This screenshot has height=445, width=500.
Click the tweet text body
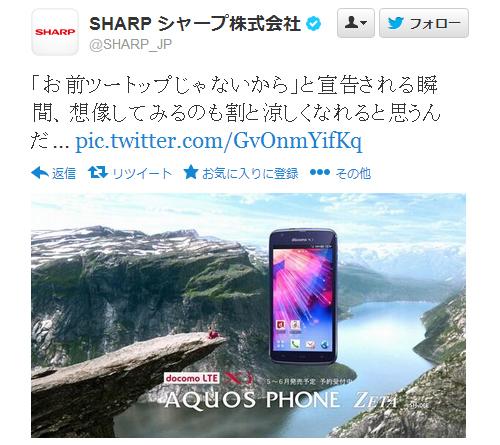[x=235, y=113]
